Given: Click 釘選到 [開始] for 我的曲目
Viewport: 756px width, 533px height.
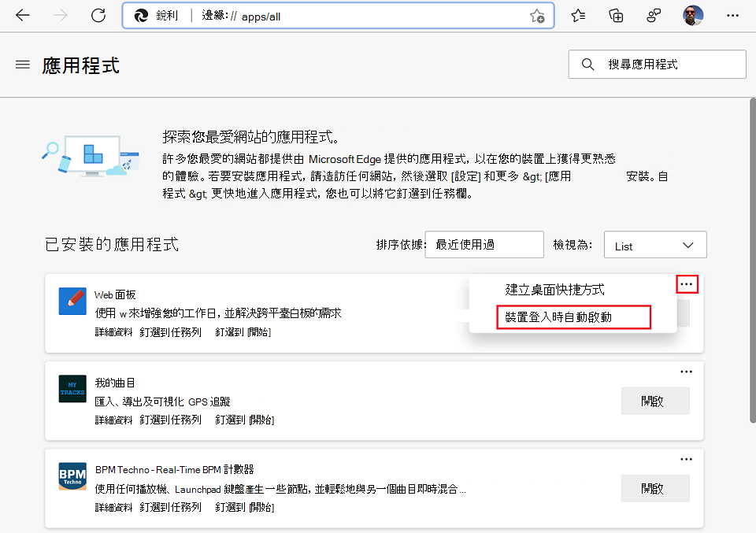Looking at the screenshot, I should [244, 420].
